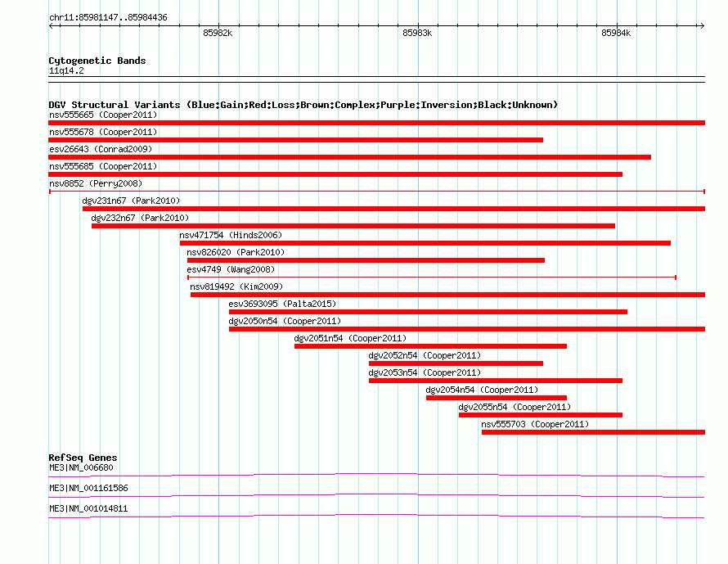Click the nsv826020 (Park2010) label

(x=236, y=252)
